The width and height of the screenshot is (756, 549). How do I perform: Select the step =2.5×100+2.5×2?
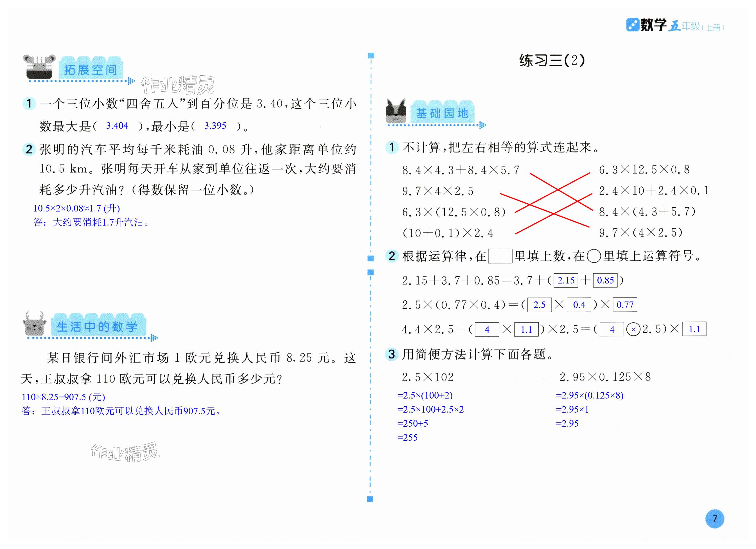(431, 409)
